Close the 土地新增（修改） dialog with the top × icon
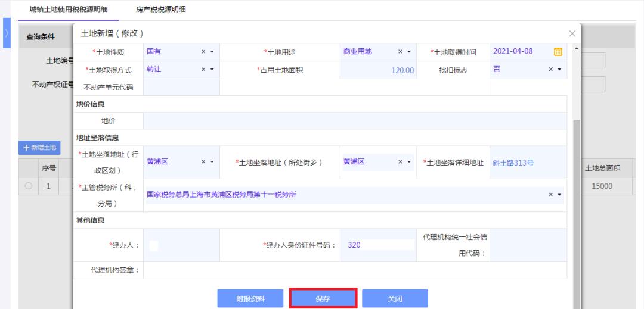 tap(572, 33)
